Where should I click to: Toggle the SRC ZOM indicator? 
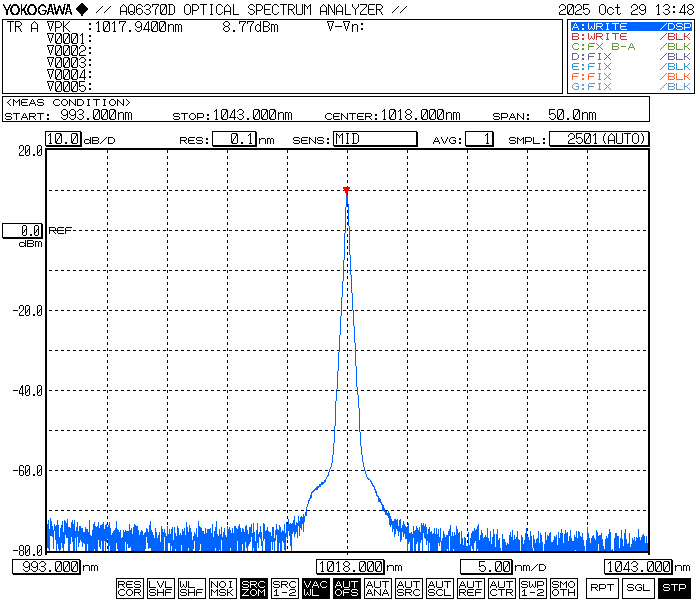tap(254, 588)
